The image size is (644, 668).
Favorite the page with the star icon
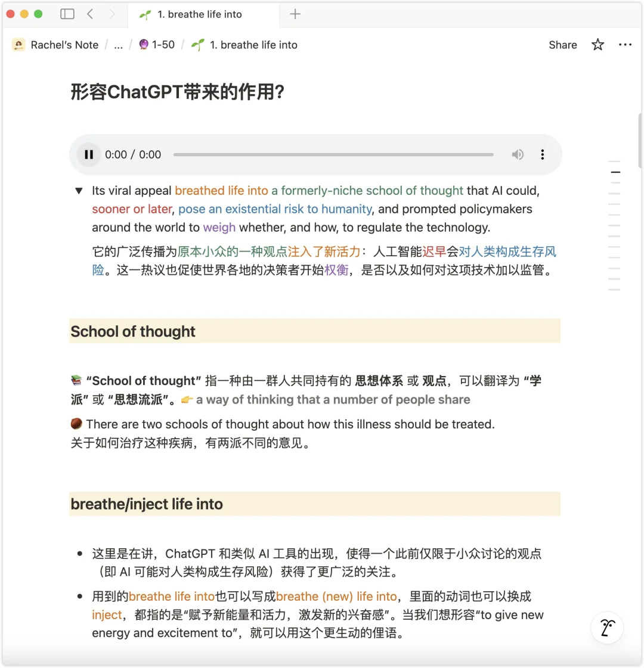coord(597,45)
